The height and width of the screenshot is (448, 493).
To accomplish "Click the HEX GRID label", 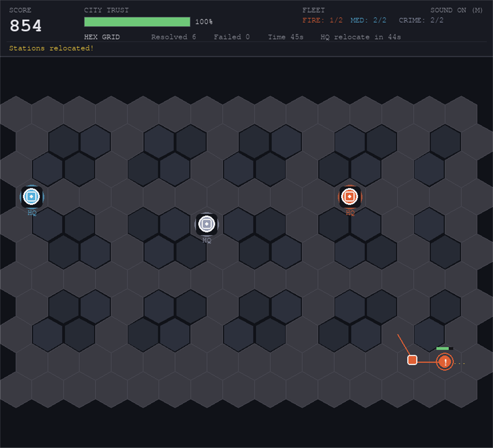I will pos(102,37).
